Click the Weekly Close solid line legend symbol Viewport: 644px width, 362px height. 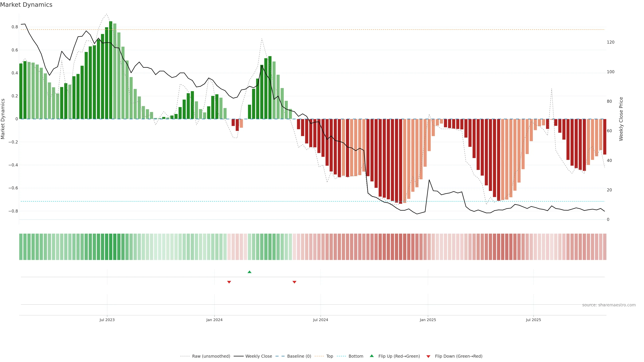click(x=238, y=356)
